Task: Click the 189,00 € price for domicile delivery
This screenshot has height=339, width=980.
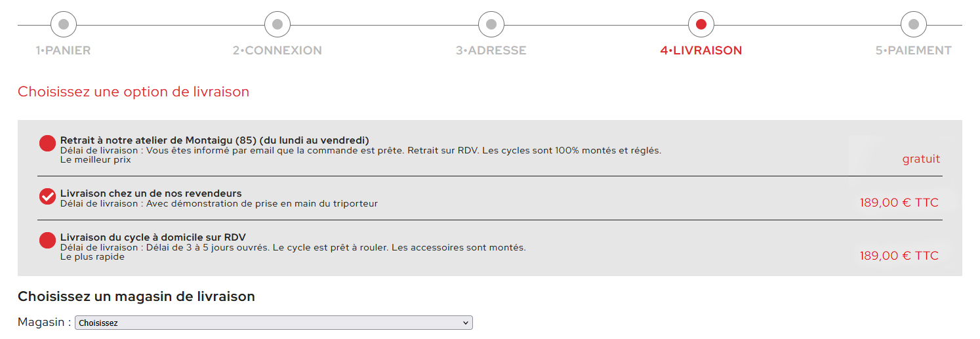Action: (899, 256)
